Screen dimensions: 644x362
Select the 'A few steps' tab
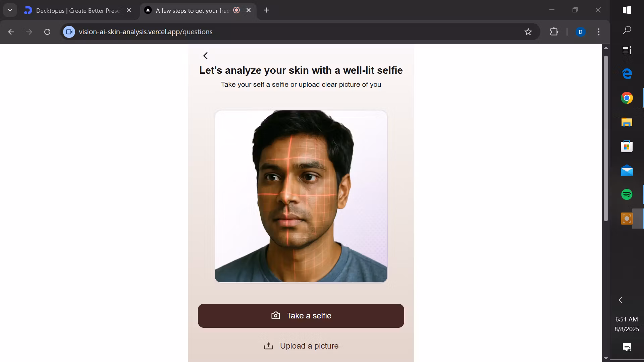(x=192, y=11)
